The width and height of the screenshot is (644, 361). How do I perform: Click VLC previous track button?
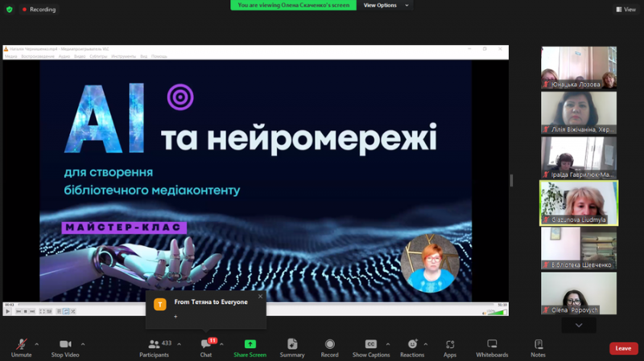pyautogui.click(x=19, y=311)
